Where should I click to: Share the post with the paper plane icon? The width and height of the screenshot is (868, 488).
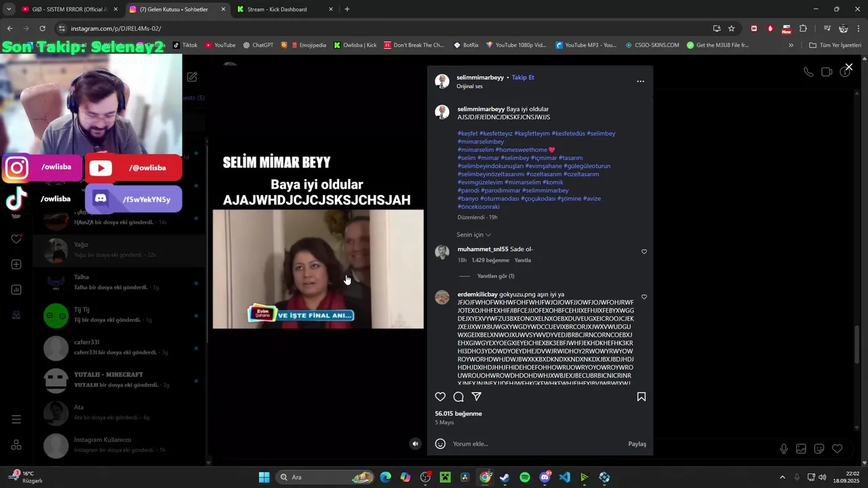point(477,397)
